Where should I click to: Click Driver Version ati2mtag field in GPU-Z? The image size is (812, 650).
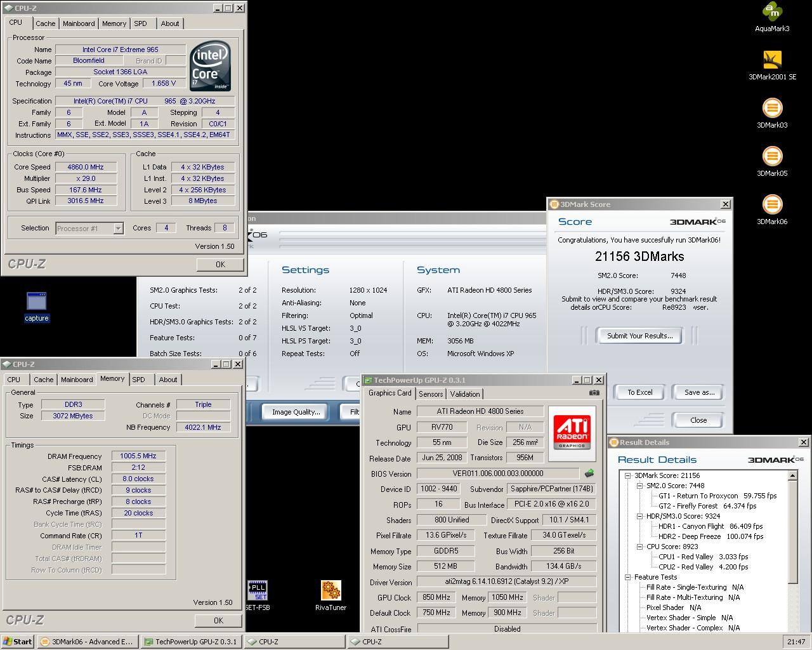pos(506,582)
